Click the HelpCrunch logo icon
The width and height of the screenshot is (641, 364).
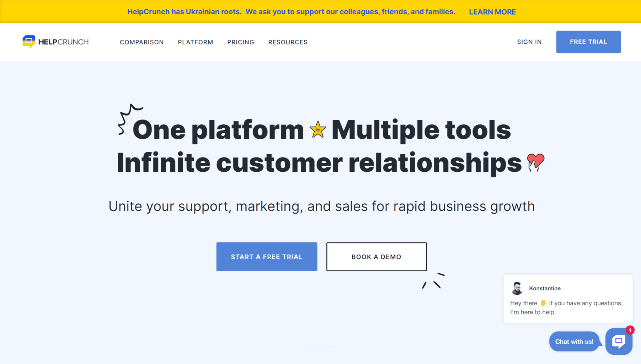(x=29, y=42)
